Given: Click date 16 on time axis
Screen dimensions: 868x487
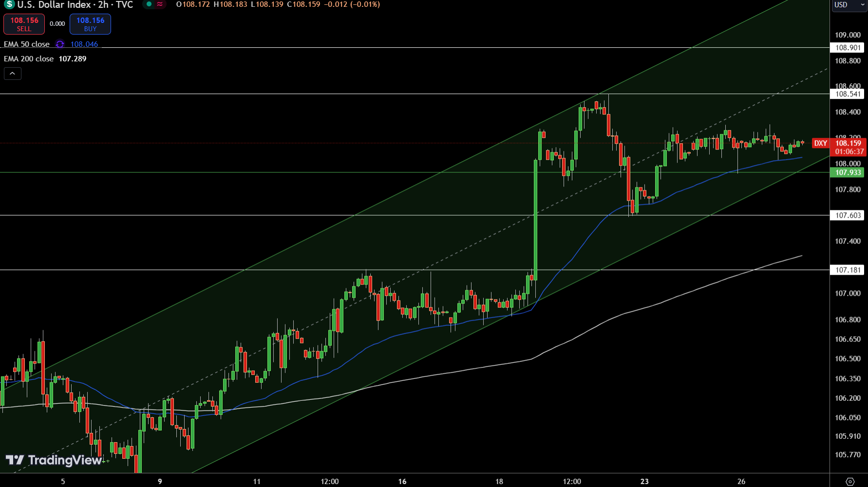Looking at the screenshot, I should (402, 481).
